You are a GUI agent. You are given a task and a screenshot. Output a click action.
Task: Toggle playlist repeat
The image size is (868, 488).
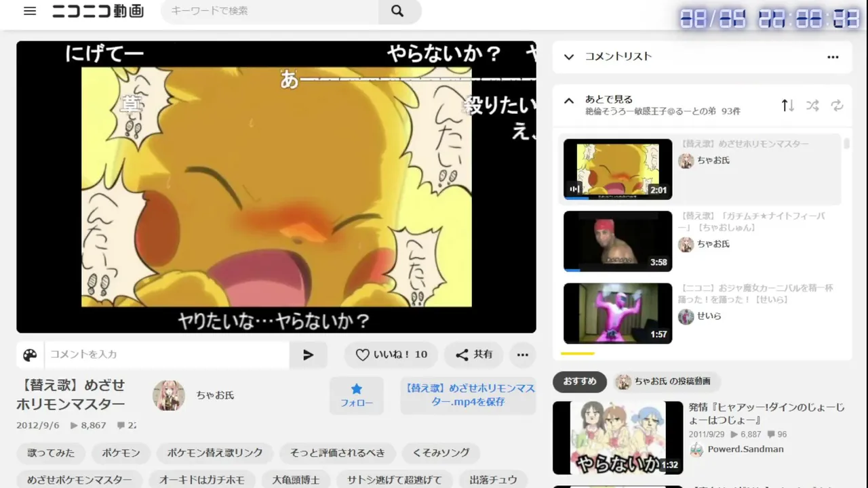(x=837, y=105)
